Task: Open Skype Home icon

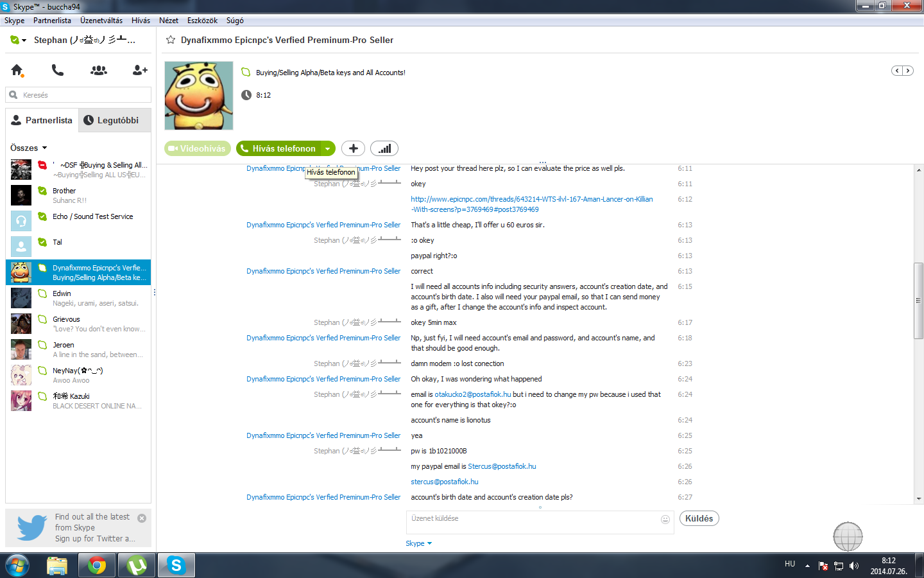Action: tap(17, 70)
